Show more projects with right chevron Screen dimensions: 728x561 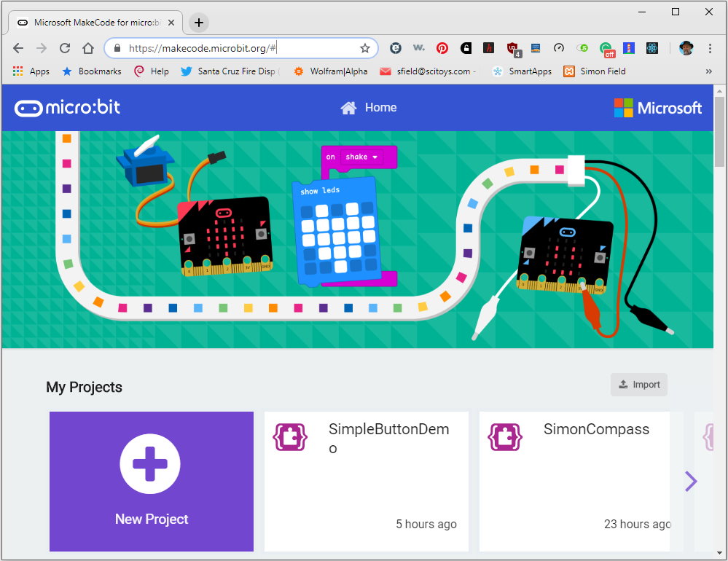(x=690, y=481)
